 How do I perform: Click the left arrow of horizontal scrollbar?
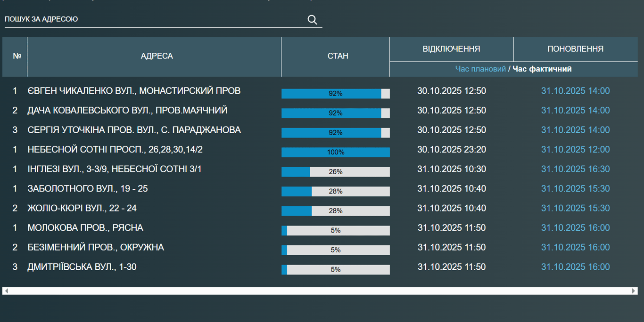tap(6, 291)
